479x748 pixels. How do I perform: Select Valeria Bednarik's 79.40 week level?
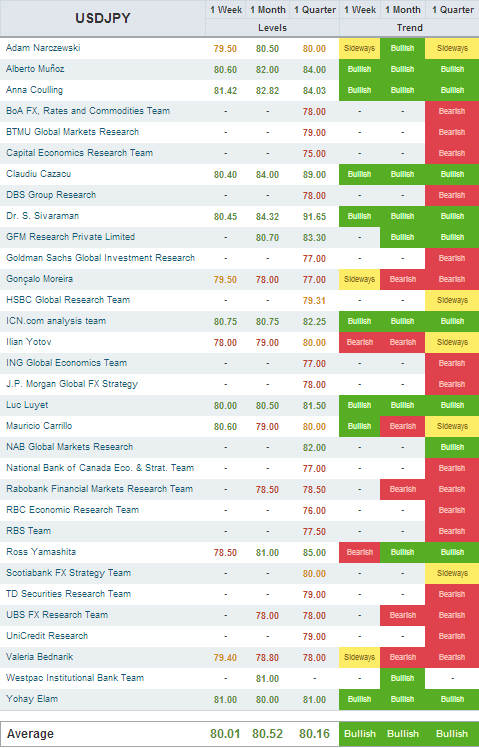[x=225, y=657]
